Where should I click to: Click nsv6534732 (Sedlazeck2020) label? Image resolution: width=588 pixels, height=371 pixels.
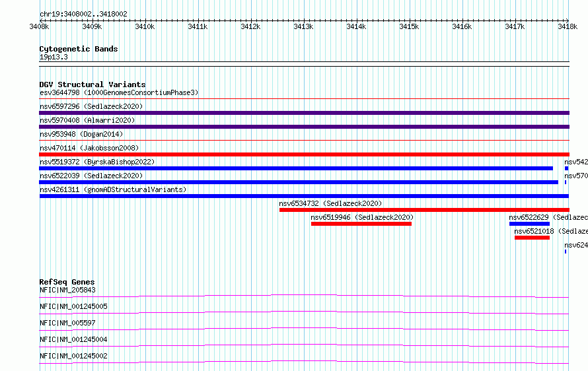(330, 203)
